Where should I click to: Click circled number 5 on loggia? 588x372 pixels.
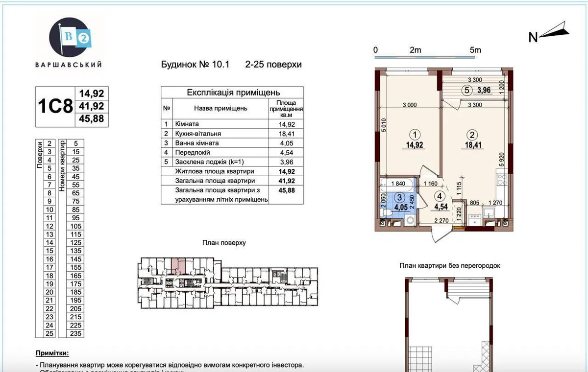[467, 90]
